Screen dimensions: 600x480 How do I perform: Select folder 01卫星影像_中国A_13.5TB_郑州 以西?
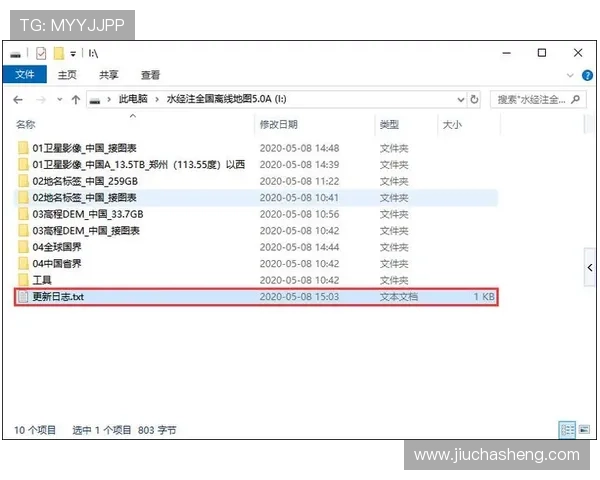pos(139,165)
